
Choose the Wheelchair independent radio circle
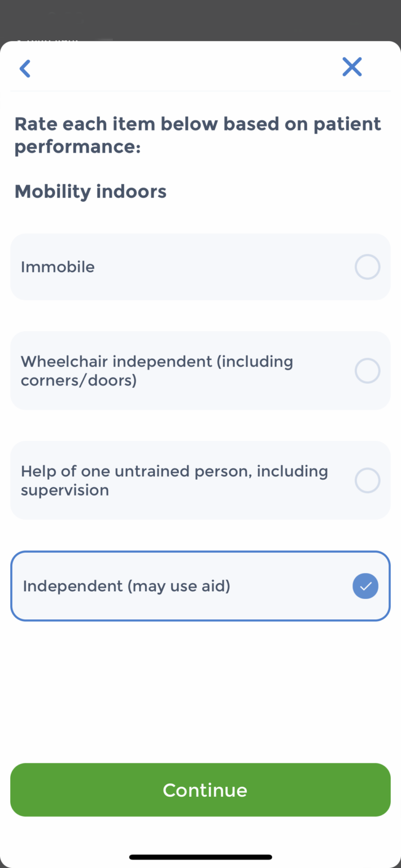[x=367, y=371]
